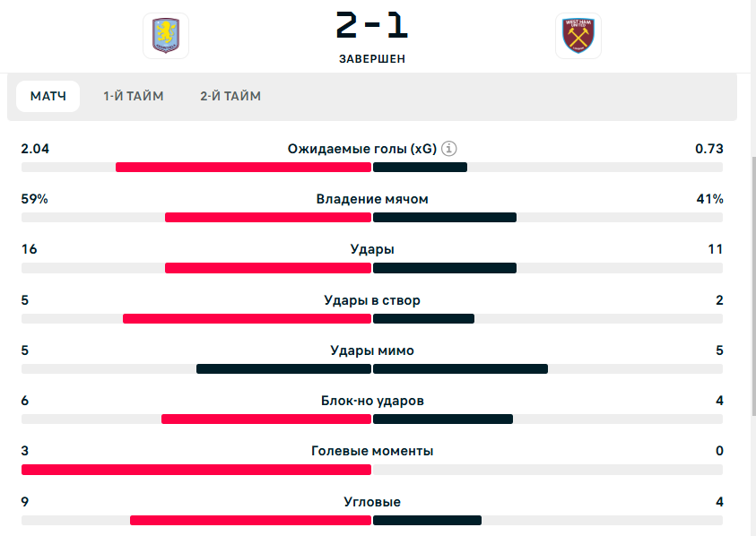The width and height of the screenshot is (756, 536).
Task: Click the 2-1 match score
Action: click(372, 25)
